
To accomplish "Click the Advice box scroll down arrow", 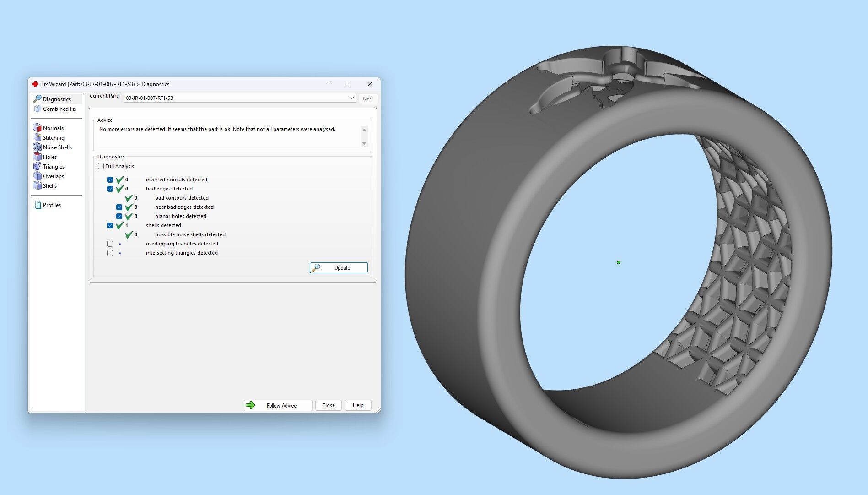I will coord(364,143).
